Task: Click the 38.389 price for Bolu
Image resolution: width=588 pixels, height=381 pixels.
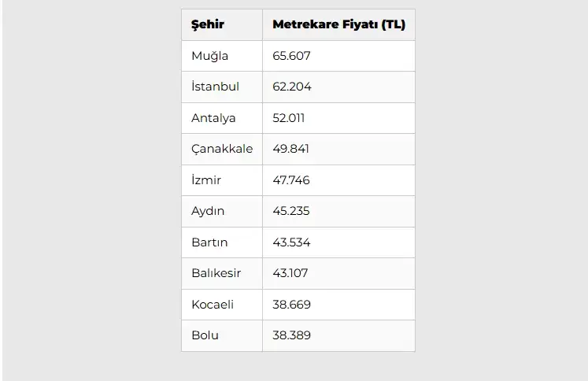Action: coord(291,335)
